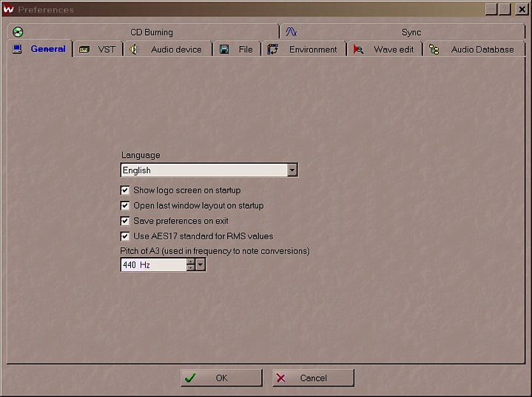Increase pitch with spinner up arrow
Image resolution: width=532 pixels, height=397 pixels.
(191, 262)
